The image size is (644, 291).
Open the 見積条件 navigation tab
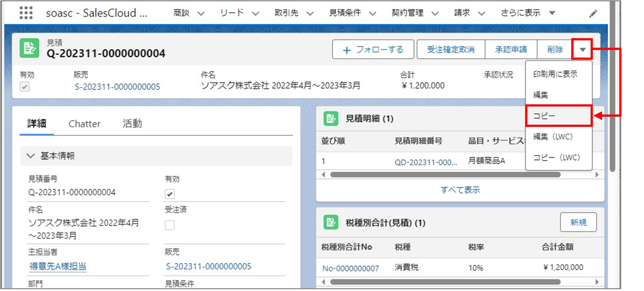click(345, 13)
